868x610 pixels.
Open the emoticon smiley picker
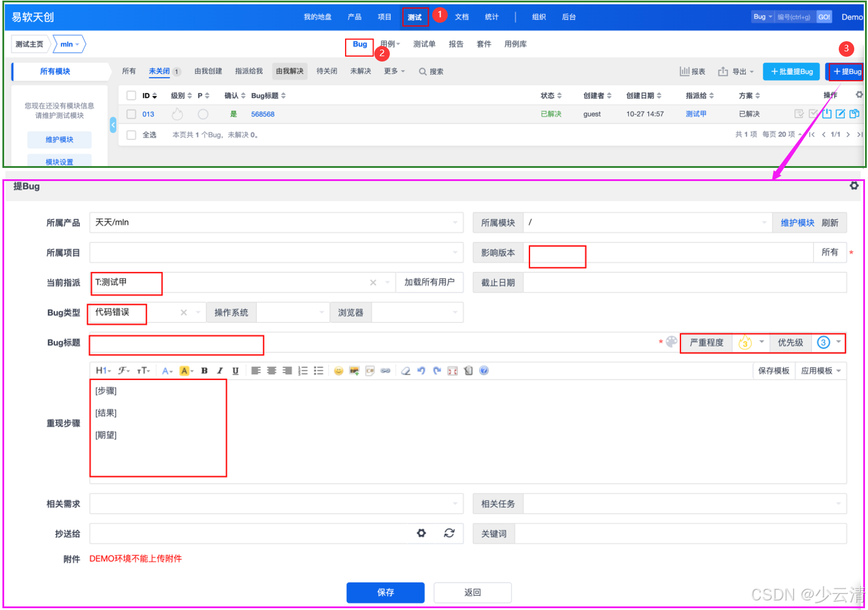(338, 371)
